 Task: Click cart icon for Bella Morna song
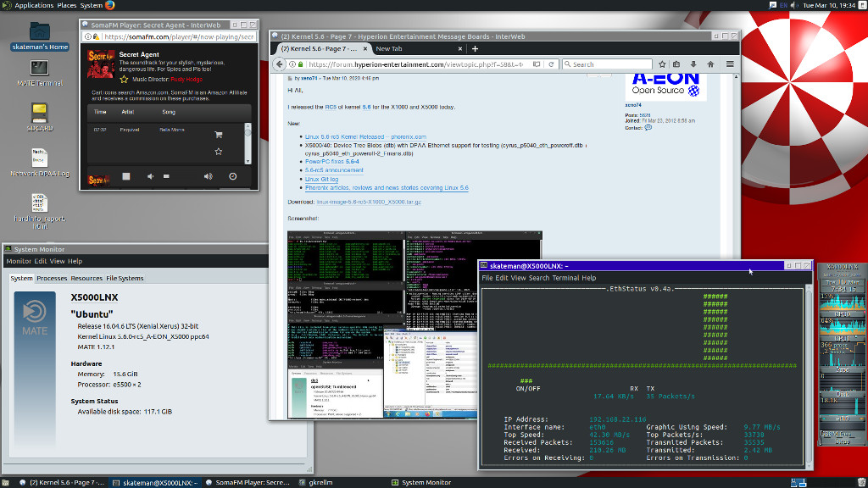click(x=218, y=135)
